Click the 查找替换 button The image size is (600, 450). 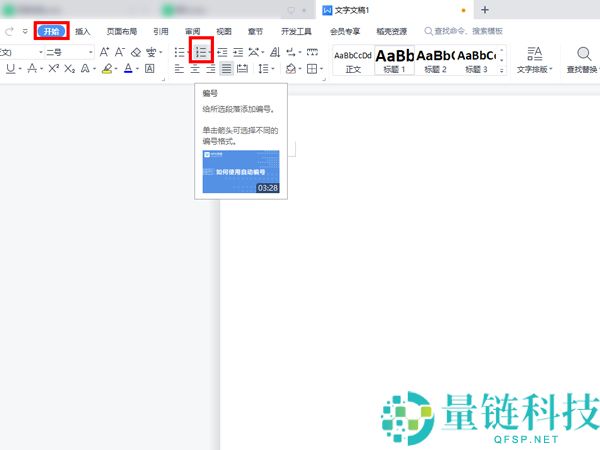pos(583,60)
